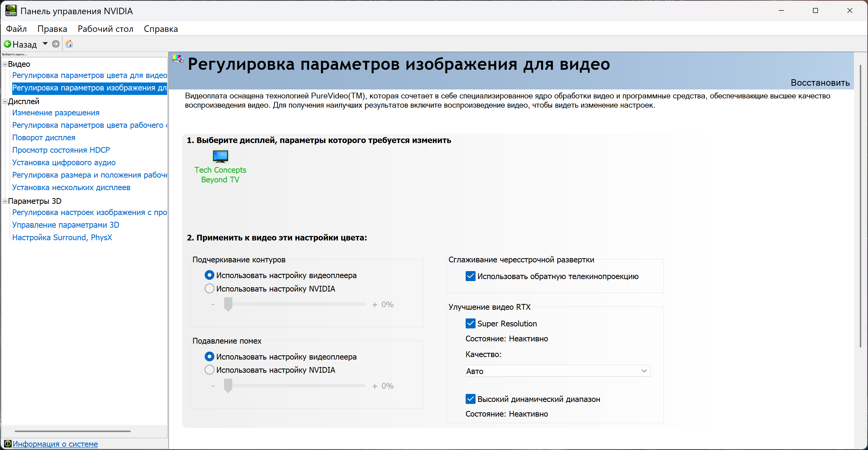Disable Использовать обратную телекинопроекцию checkbox
The width and height of the screenshot is (868, 450).
(470, 276)
